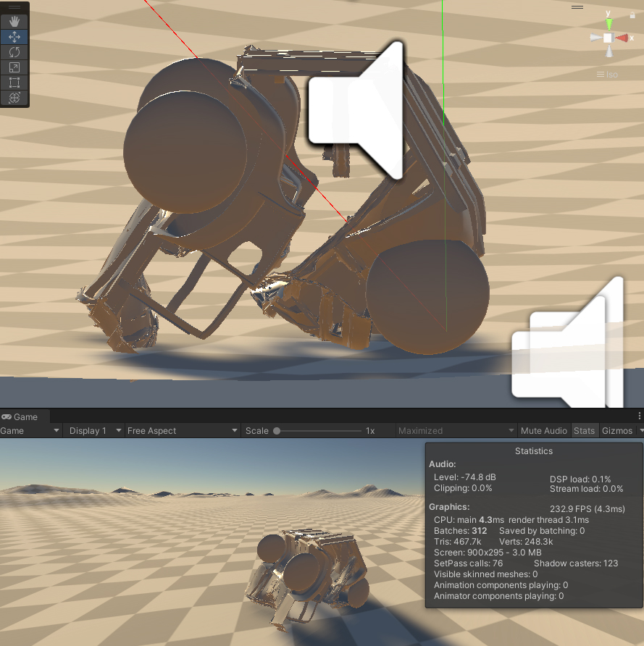The height and width of the screenshot is (646, 644).
Task: Click the gamepad icon on Game tab
Action: coord(7,417)
